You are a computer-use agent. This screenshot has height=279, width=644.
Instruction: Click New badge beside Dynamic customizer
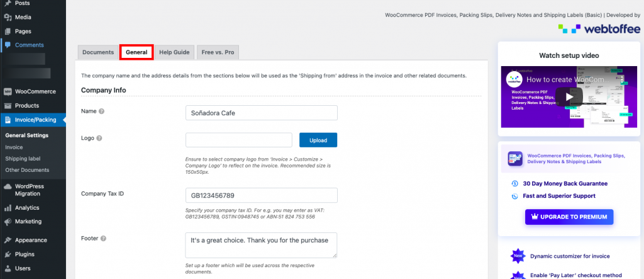(518, 256)
